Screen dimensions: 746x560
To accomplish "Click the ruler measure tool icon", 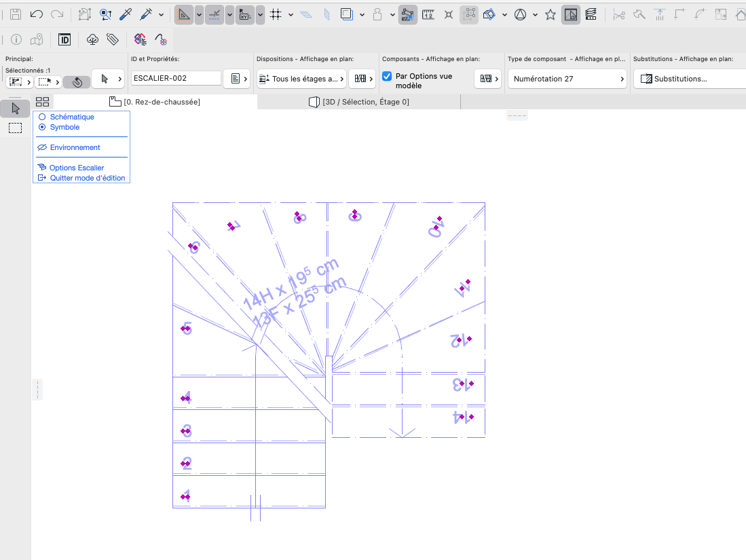I will pos(428,15).
